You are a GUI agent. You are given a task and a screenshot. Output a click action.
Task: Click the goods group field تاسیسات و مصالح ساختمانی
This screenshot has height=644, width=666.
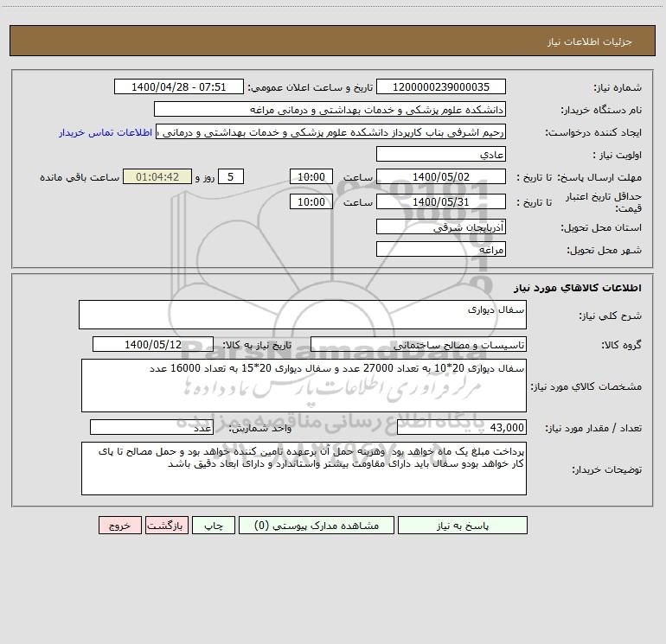click(x=419, y=344)
